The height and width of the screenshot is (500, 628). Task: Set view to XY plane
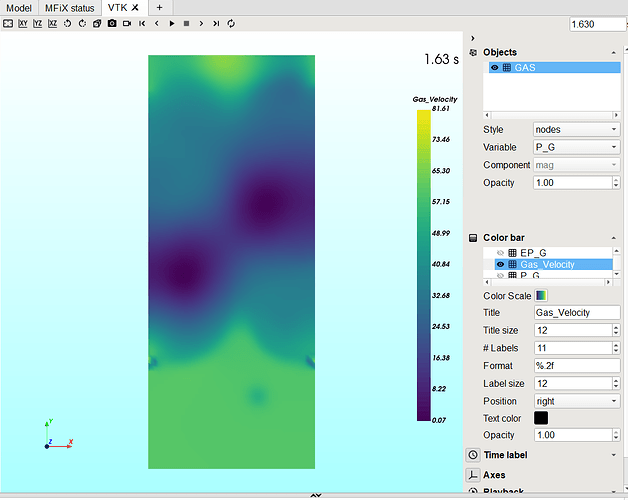click(23, 24)
